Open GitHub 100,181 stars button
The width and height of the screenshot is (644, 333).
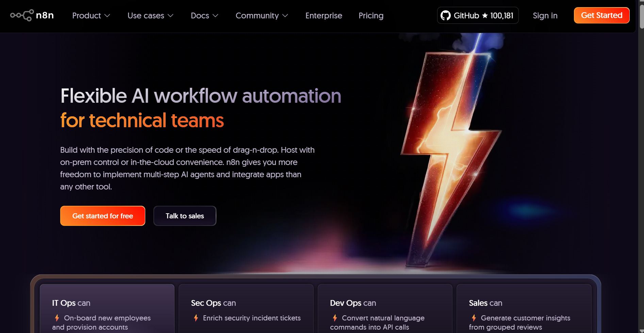pyautogui.click(x=478, y=15)
